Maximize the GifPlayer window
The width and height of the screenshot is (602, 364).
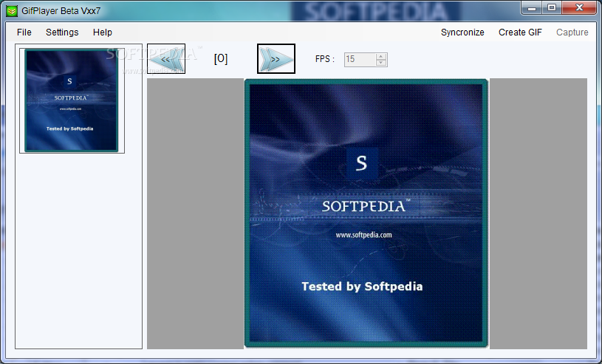pyautogui.click(x=552, y=7)
